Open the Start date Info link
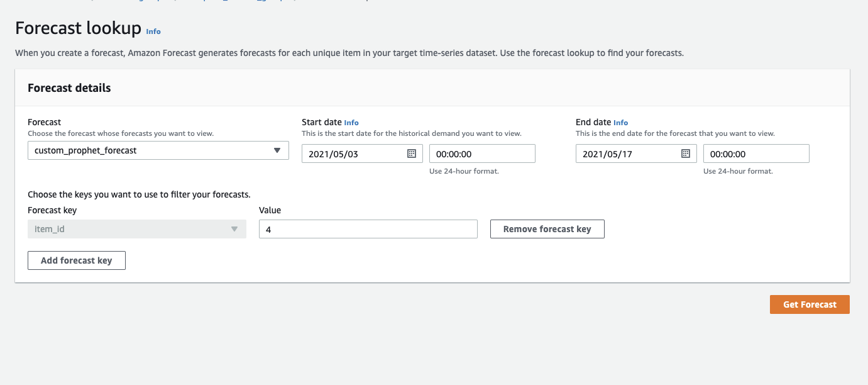This screenshot has width=868, height=385. pos(351,123)
